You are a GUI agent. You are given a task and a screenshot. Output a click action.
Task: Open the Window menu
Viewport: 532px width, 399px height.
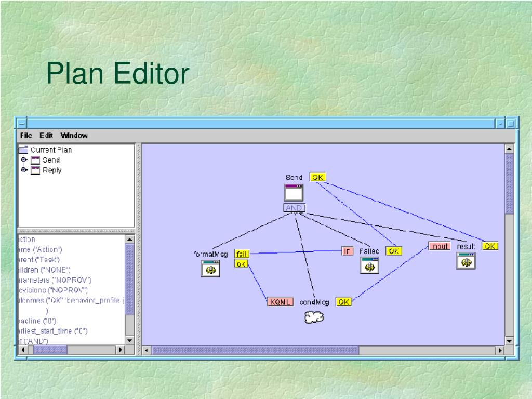click(x=74, y=136)
